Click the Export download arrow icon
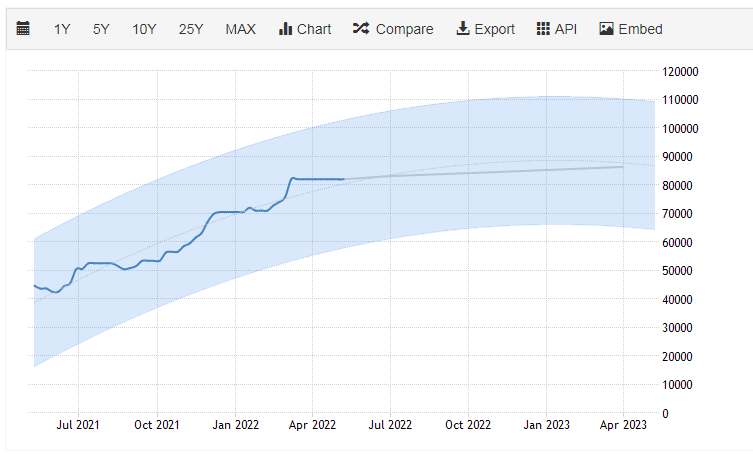753x455 pixels. click(x=463, y=29)
